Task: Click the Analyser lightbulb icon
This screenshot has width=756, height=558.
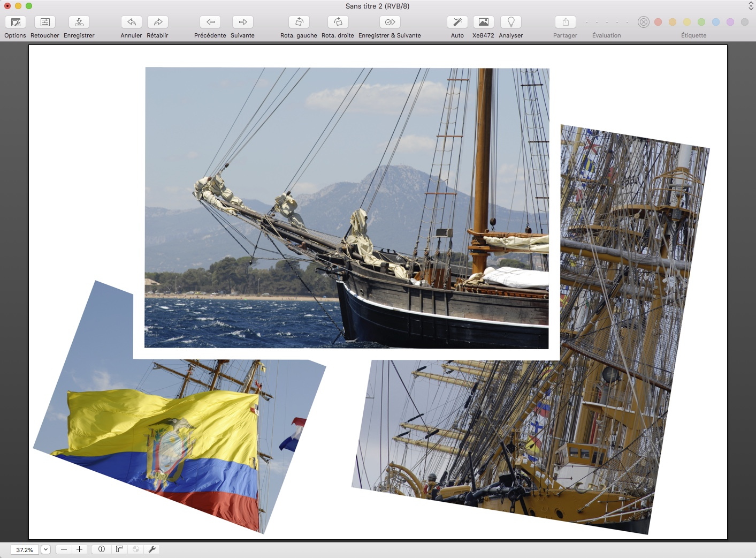Action: point(511,22)
